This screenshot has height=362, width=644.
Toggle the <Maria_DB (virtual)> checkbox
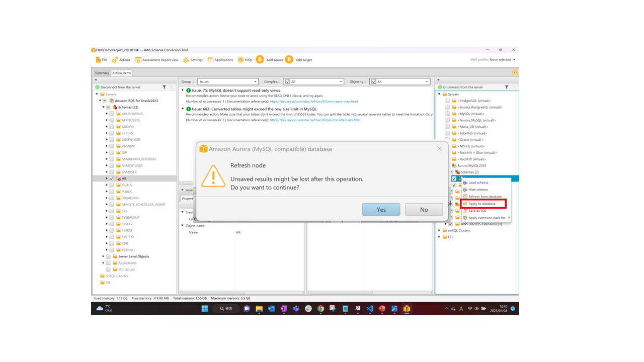[447, 127]
